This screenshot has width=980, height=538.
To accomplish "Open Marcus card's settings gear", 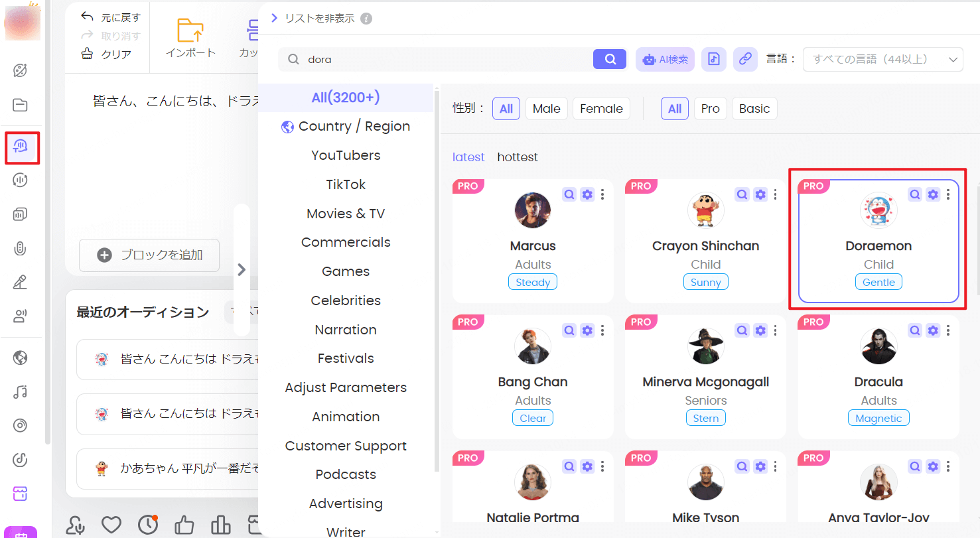I will click(587, 194).
